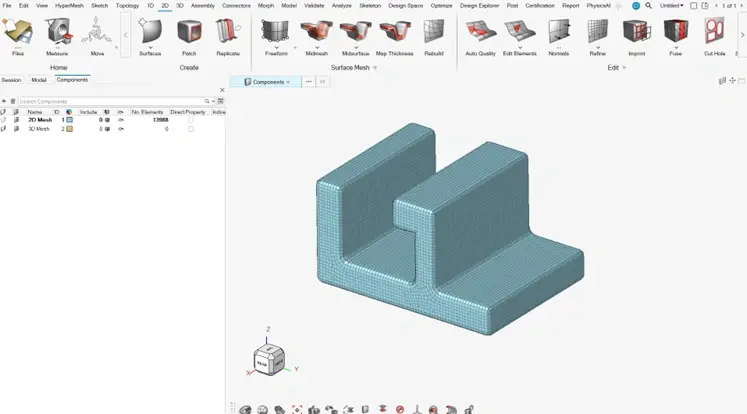Select the Midmesh tool in the ribbon

315,35
